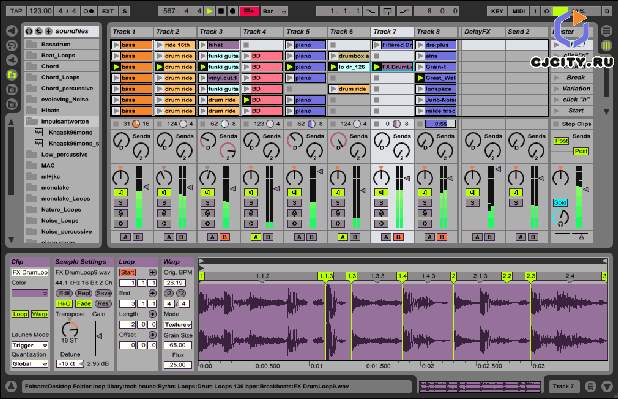Image resolution: width=618 pixels, height=399 pixels.
Task: Click the Grain Size value field 65.00
Action: pos(178,345)
